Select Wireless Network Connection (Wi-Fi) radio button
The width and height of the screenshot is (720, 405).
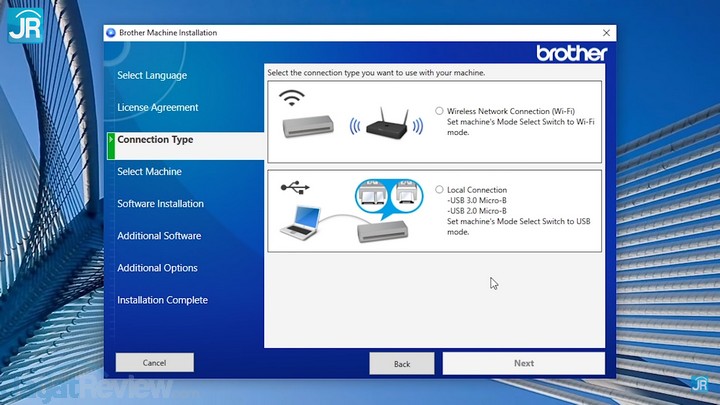coord(439,111)
